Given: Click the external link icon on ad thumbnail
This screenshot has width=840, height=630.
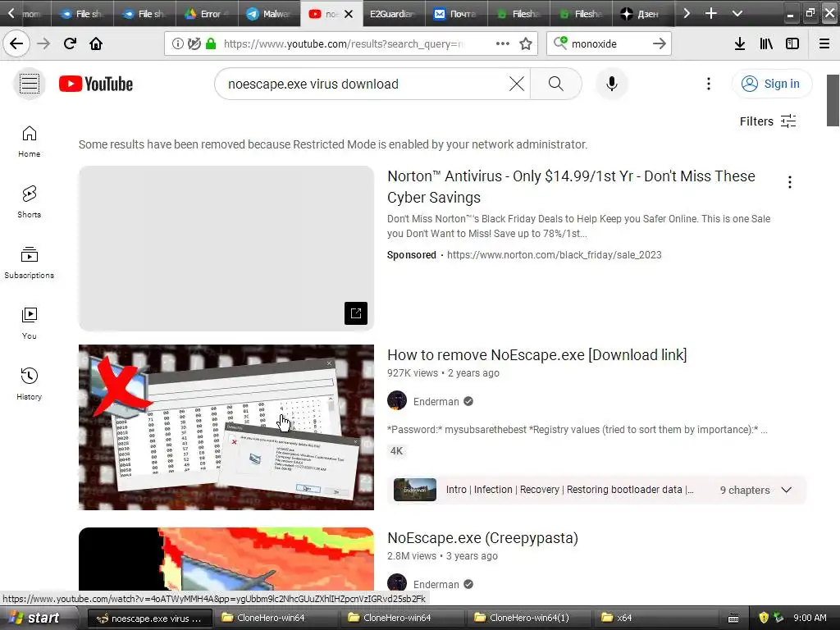Looking at the screenshot, I should coord(356,313).
